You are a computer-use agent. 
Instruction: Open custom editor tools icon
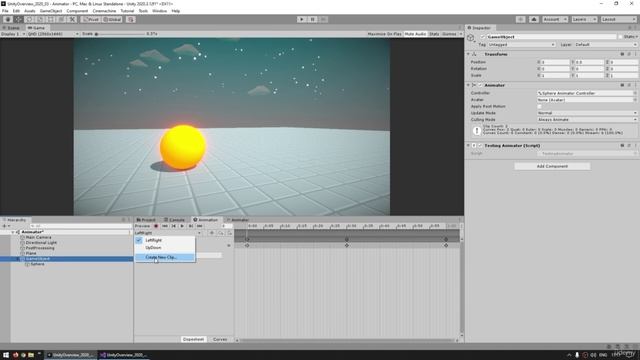[x=72, y=19]
